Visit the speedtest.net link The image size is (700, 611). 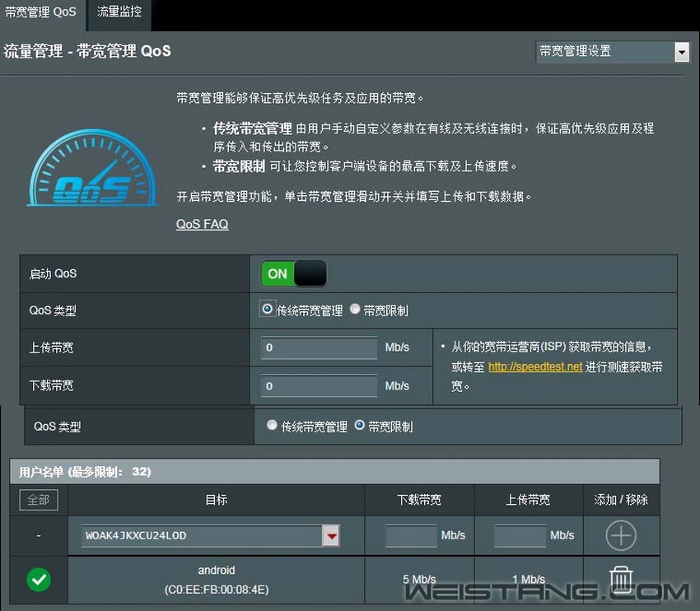coord(534,366)
